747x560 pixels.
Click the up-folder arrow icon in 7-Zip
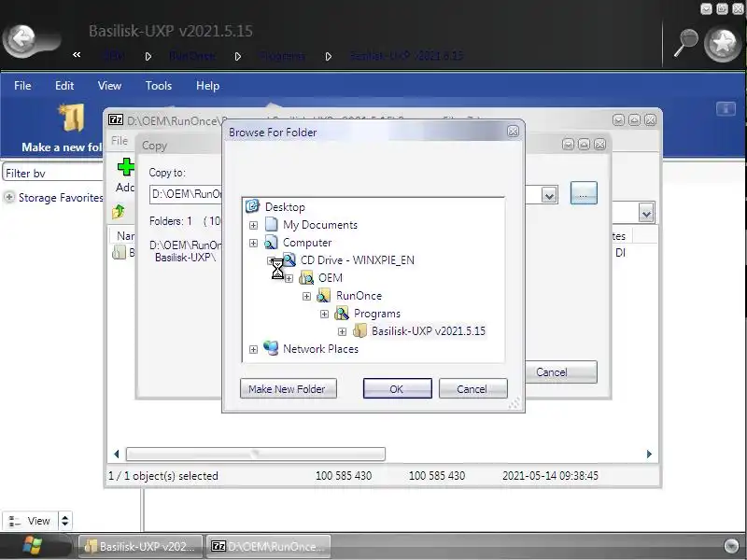click(119, 211)
